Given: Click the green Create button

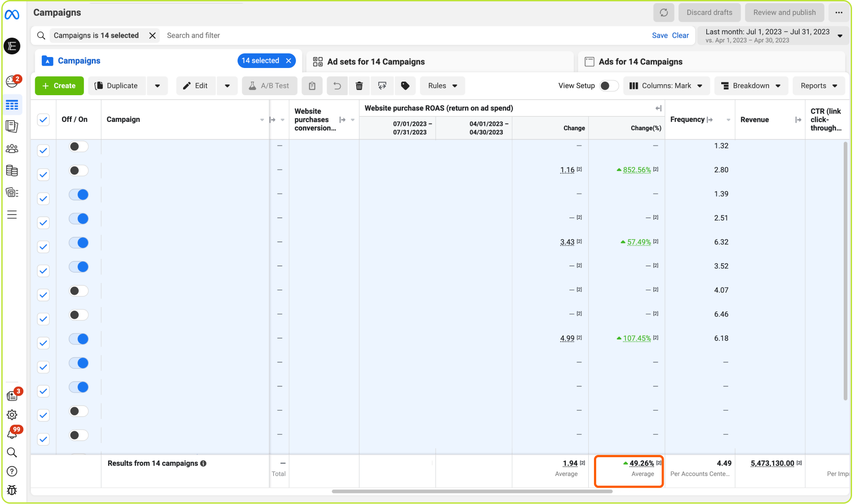Looking at the screenshot, I should pyautogui.click(x=59, y=86).
